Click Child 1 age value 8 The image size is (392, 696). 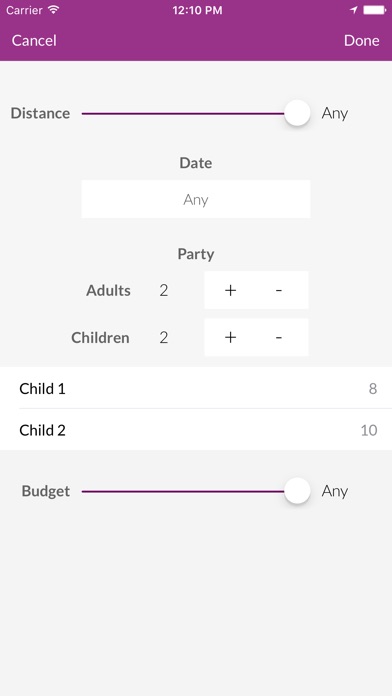(x=373, y=389)
